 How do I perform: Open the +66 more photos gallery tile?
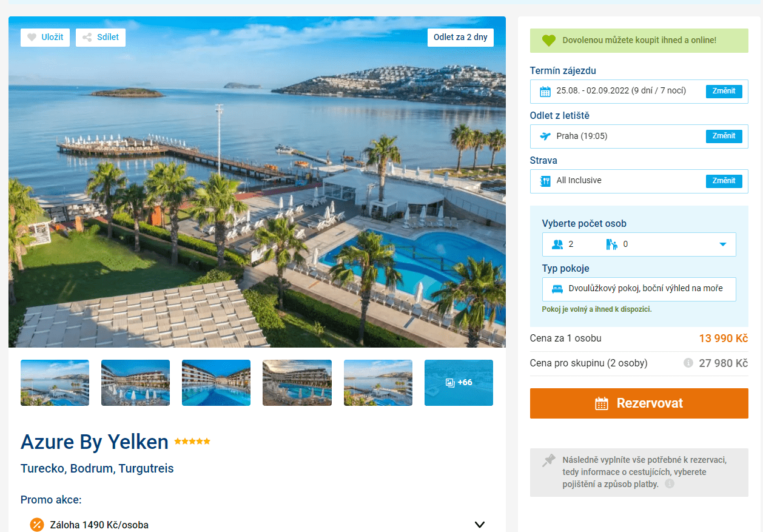point(459,383)
